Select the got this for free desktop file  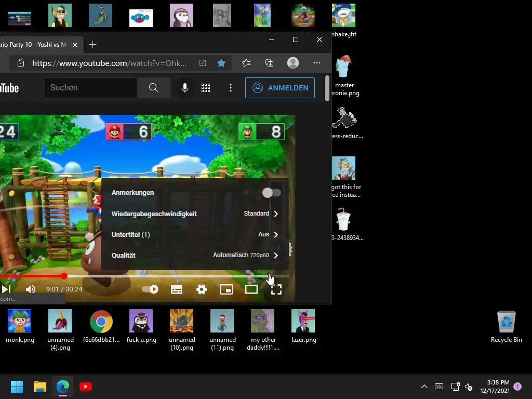[x=345, y=177]
